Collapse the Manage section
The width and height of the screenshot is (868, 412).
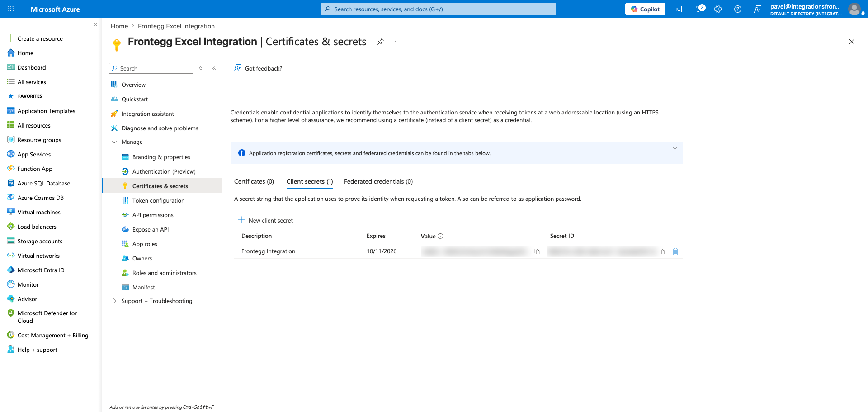[x=114, y=142]
